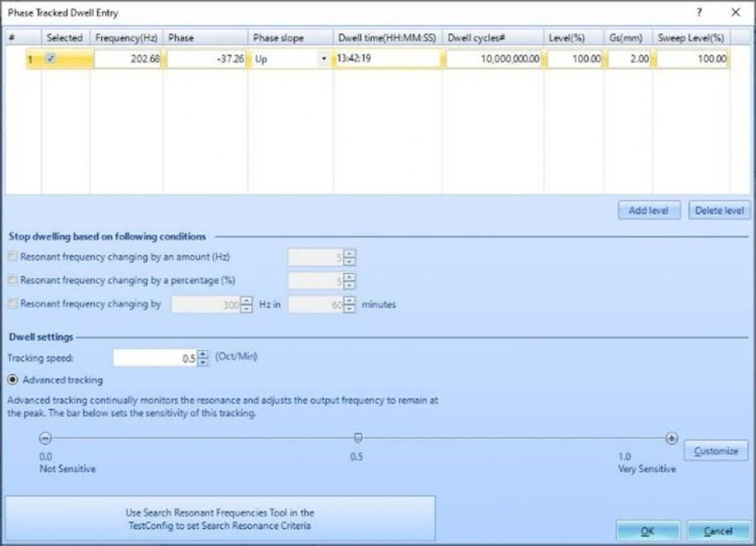Click the Gs(mm) cell showing 2.00
Screen dimensions: 756x546
coord(629,59)
